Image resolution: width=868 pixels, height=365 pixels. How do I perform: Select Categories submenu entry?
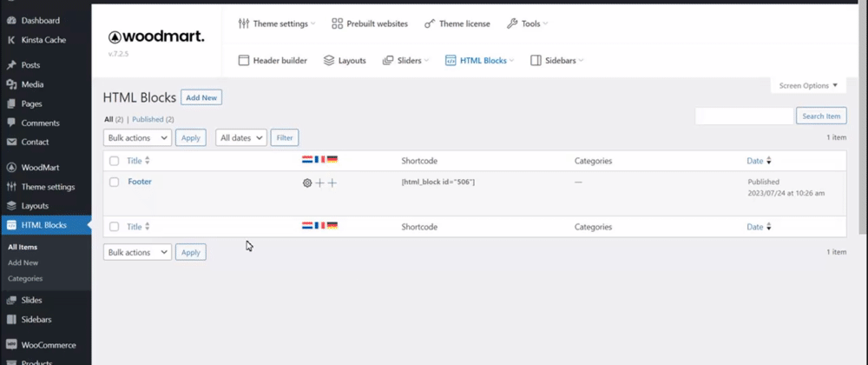click(x=25, y=279)
